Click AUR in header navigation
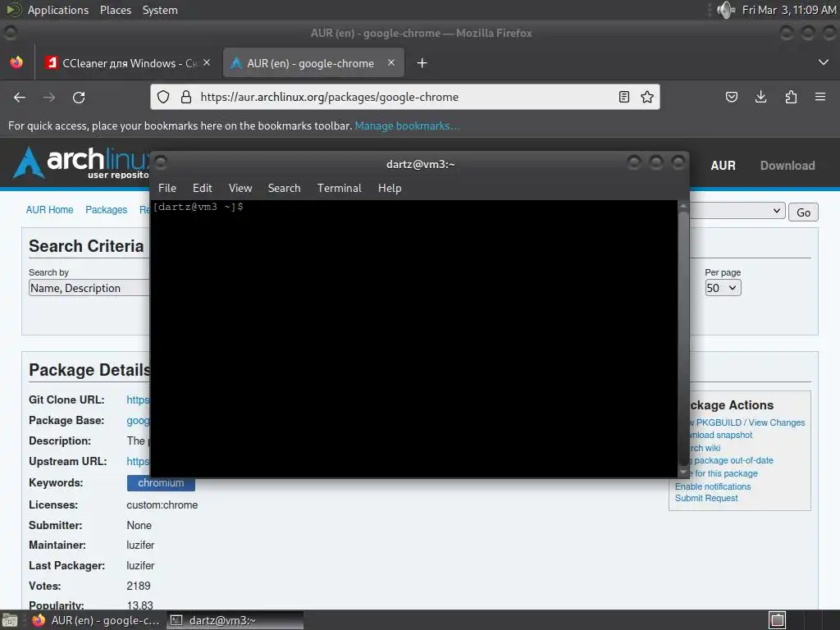Viewport: 840px width, 630px height. [723, 166]
